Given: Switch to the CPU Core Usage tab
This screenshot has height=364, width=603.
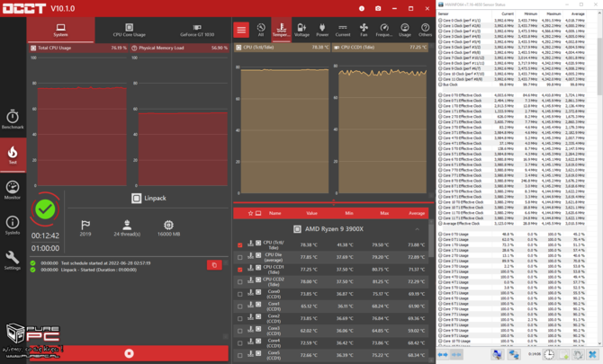Looking at the screenshot, I should tap(130, 30).
